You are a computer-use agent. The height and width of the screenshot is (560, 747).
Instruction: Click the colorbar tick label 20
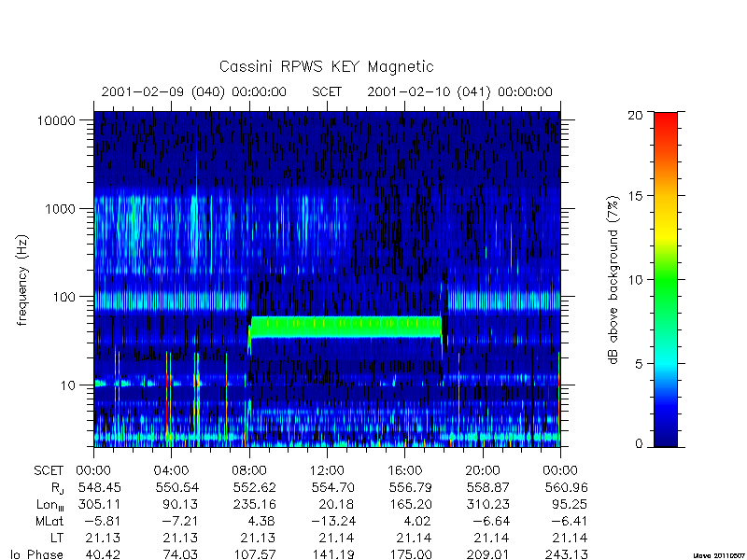pyautogui.click(x=635, y=115)
